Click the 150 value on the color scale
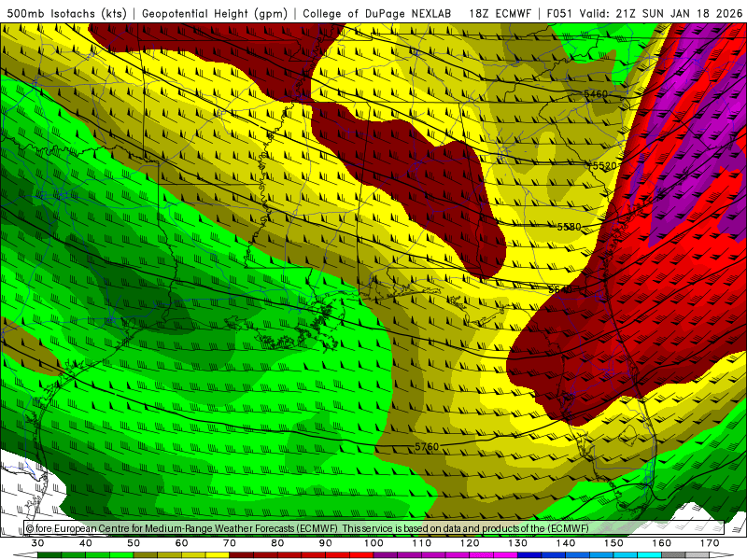Image resolution: width=747 pixels, height=560 pixels. pos(613,543)
